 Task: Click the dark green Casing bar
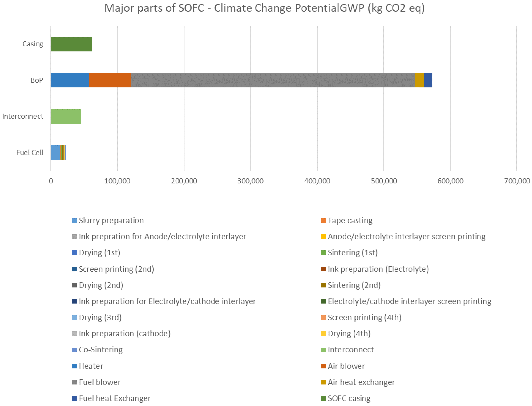click(x=72, y=44)
